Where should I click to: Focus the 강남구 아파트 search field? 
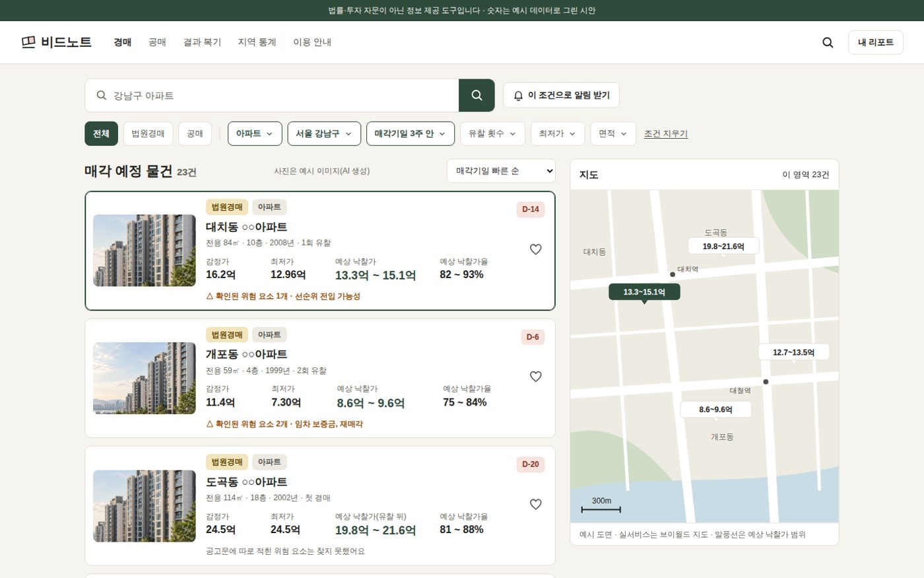coord(272,95)
